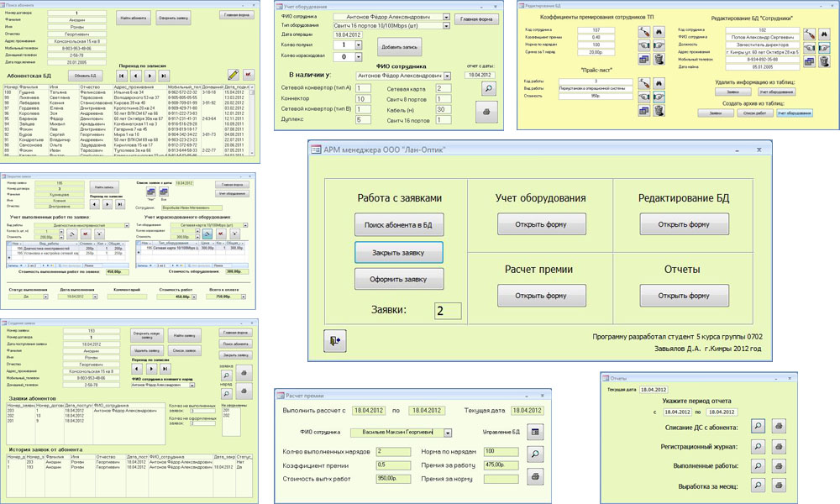The width and height of the screenshot is (840, 504).
Task: Click the trash icon in the Прайс-лист section
Action: 659,110
